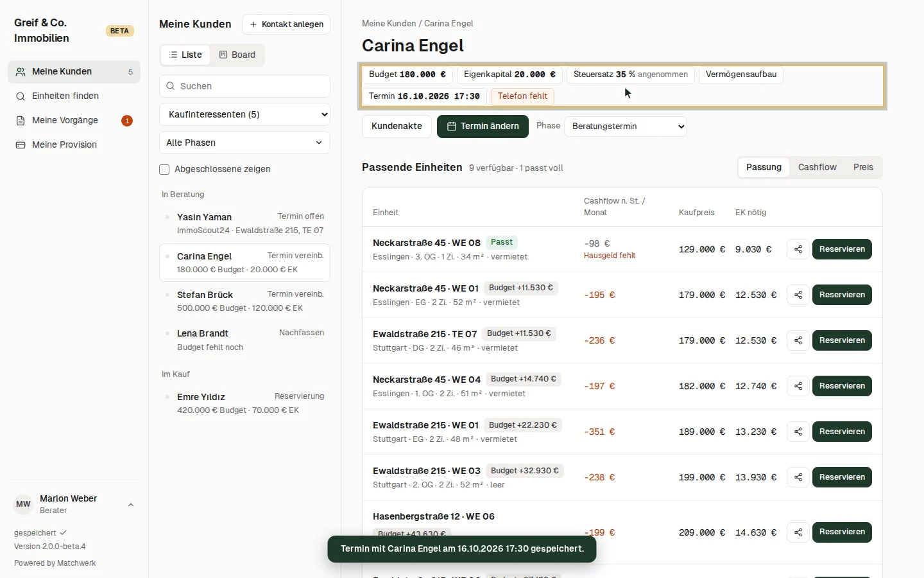Switch to Liste view
Viewport: 924px width, 578px height.
click(185, 55)
